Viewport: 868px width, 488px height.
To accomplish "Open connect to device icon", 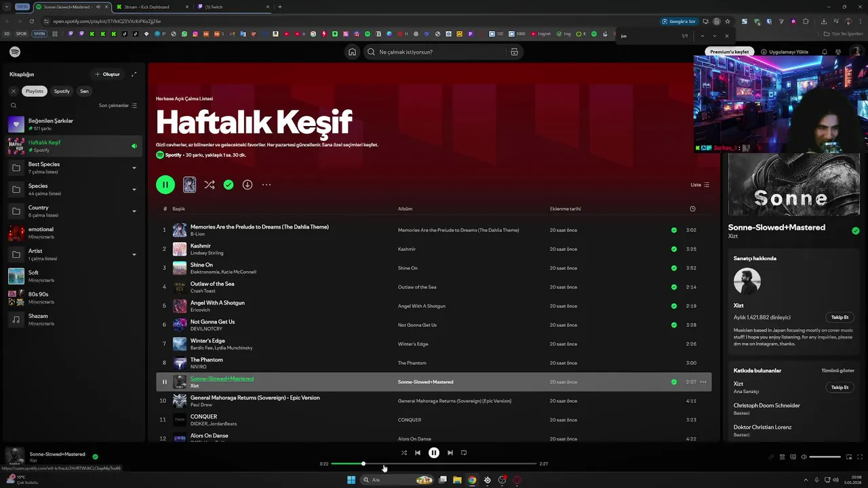I will coord(793,457).
